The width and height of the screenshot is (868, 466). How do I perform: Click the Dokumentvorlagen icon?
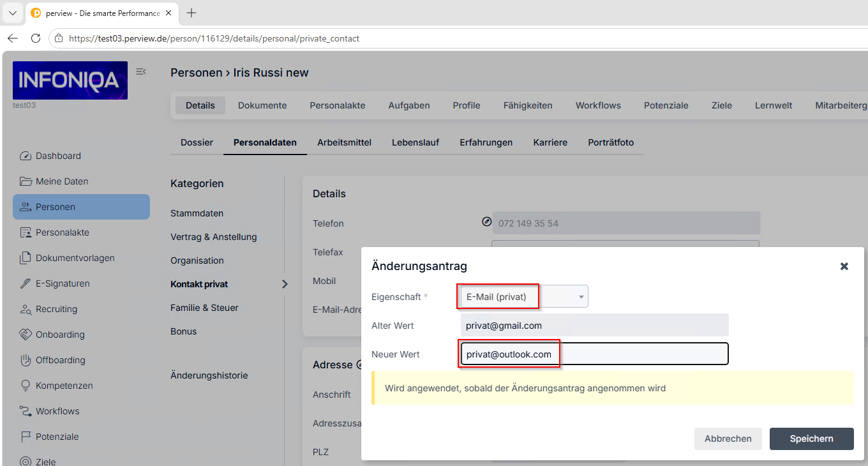(26, 258)
